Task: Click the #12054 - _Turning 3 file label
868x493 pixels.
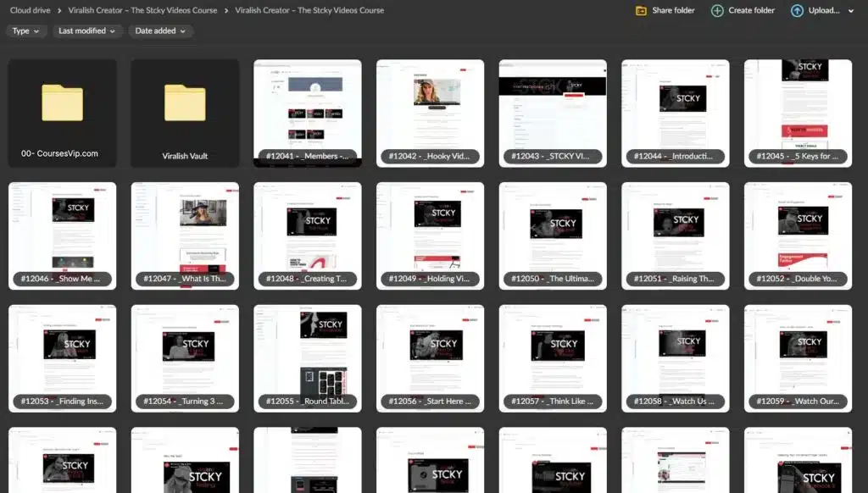Action: click(x=185, y=402)
